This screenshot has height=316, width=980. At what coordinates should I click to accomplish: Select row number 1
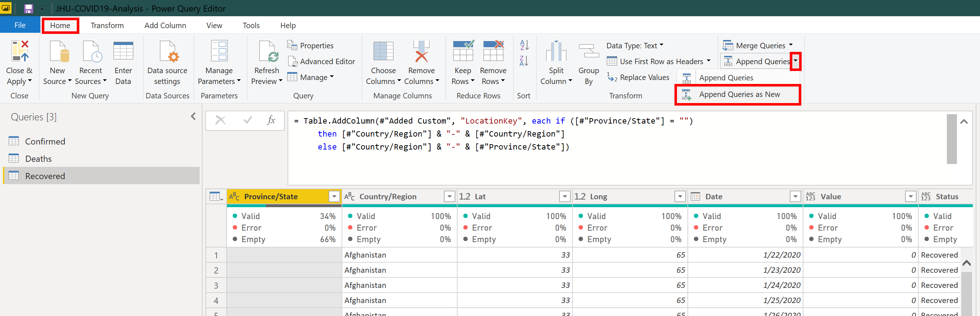[216, 255]
